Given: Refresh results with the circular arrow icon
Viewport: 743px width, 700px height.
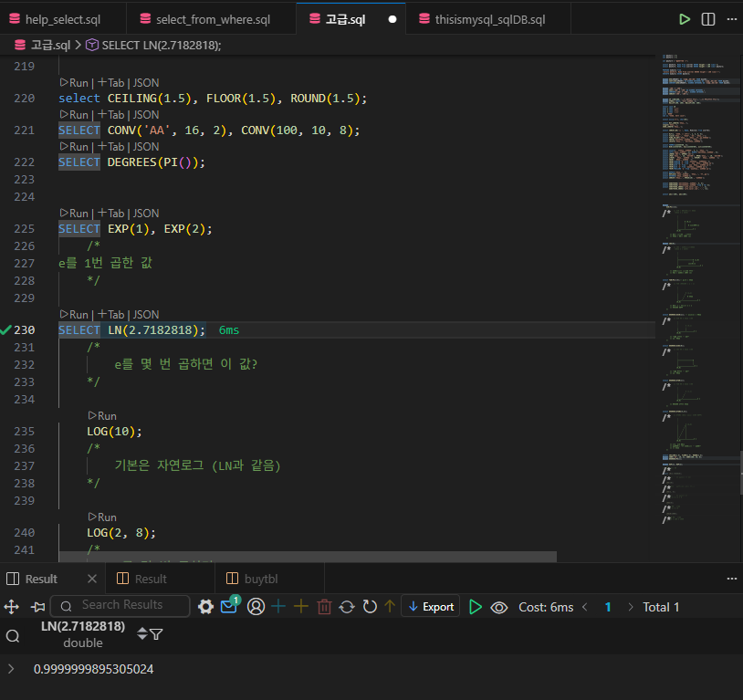Looking at the screenshot, I should [x=370, y=607].
